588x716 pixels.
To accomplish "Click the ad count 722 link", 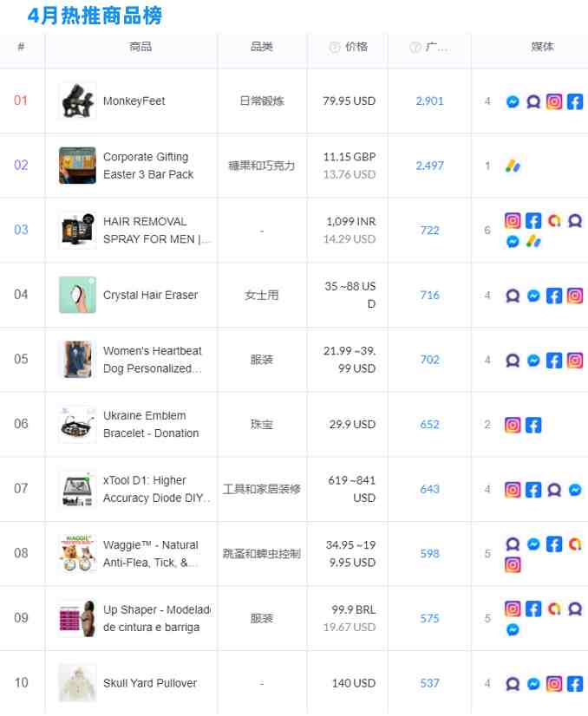I will click(x=429, y=230).
